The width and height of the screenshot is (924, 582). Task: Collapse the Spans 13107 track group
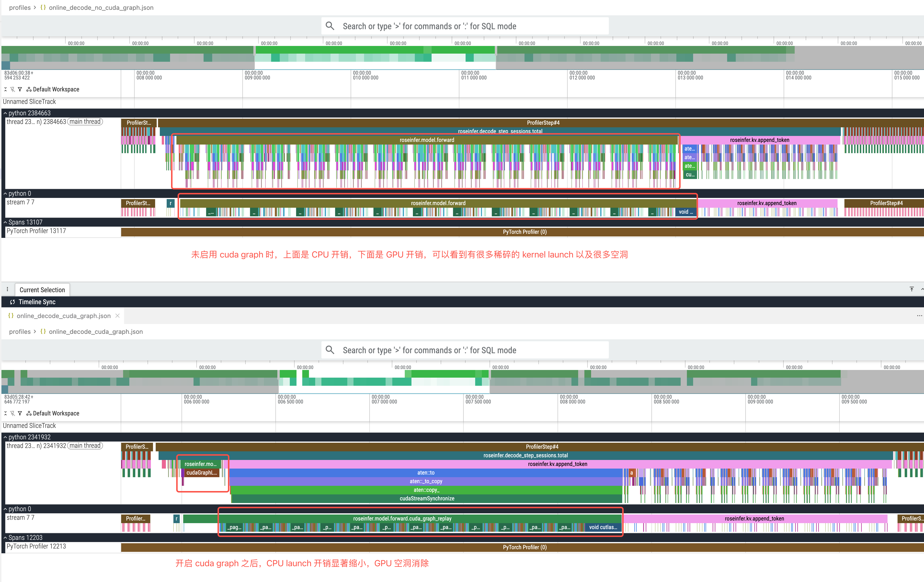click(5, 222)
